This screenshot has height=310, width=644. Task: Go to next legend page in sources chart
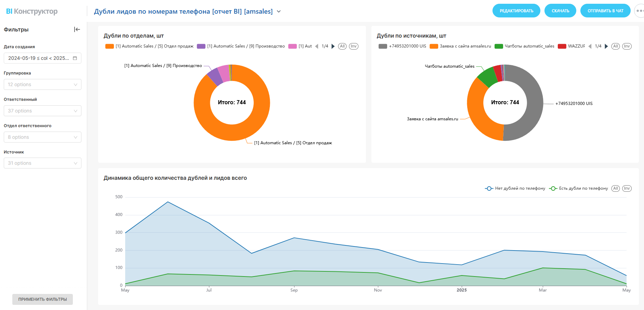coord(606,46)
